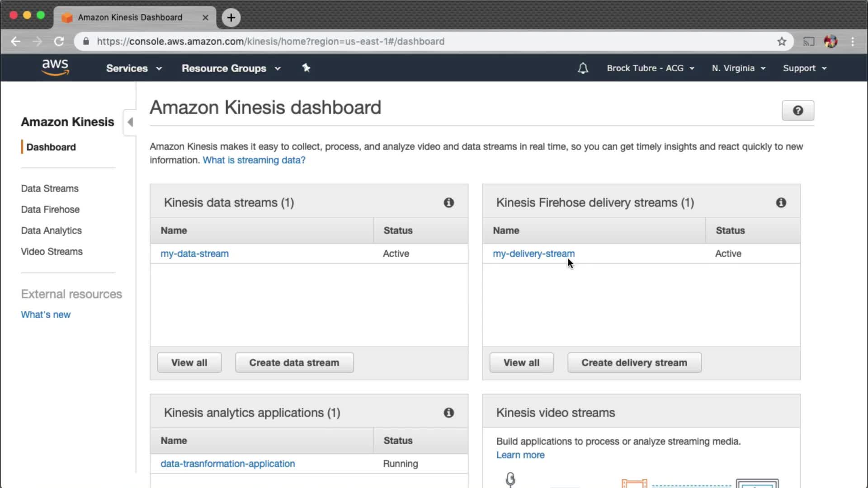Bookmark this page with the star icon
The image size is (868, 488).
(782, 42)
